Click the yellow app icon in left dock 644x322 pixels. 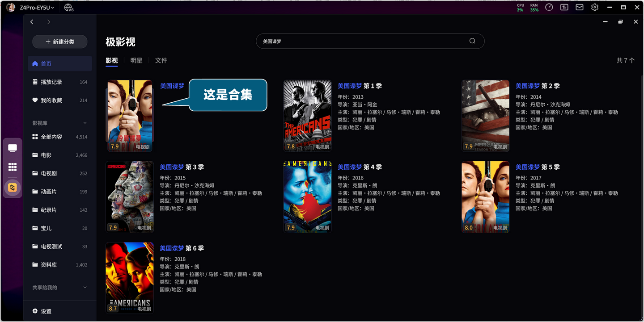[x=13, y=188]
